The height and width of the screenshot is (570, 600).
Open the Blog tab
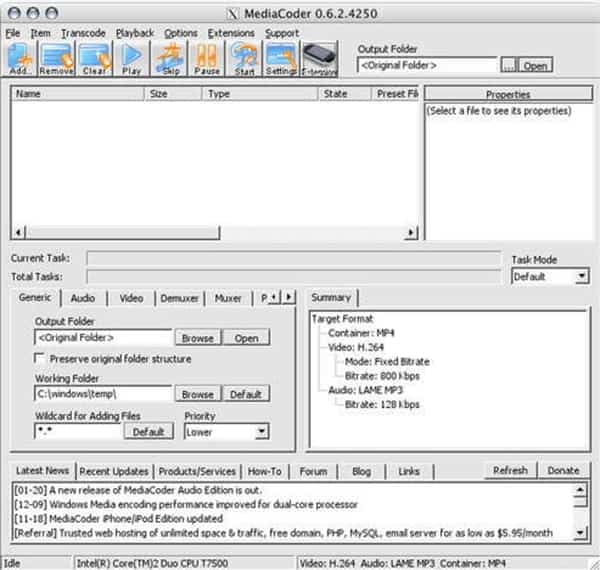[x=361, y=471]
